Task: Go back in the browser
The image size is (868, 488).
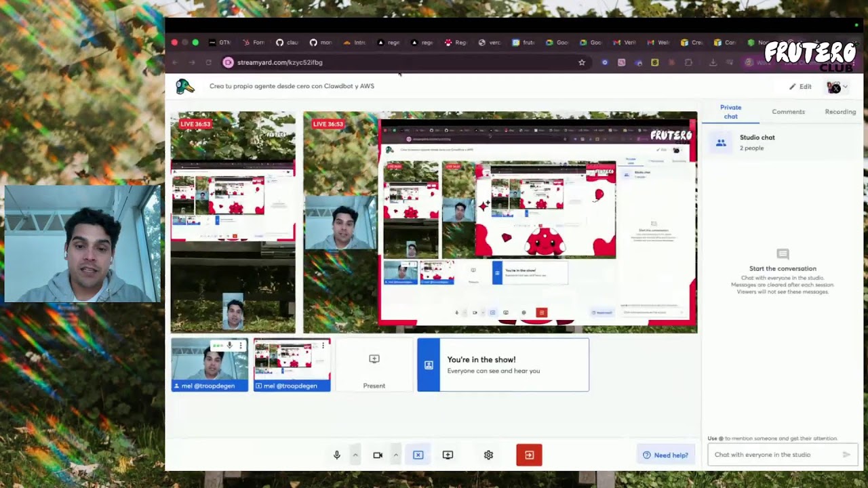Action: (x=175, y=62)
